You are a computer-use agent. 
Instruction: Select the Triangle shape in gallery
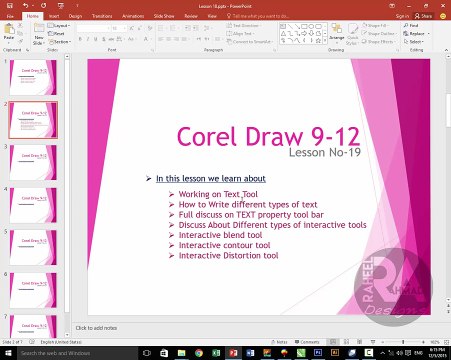pyautogui.click(x=283, y=33)
